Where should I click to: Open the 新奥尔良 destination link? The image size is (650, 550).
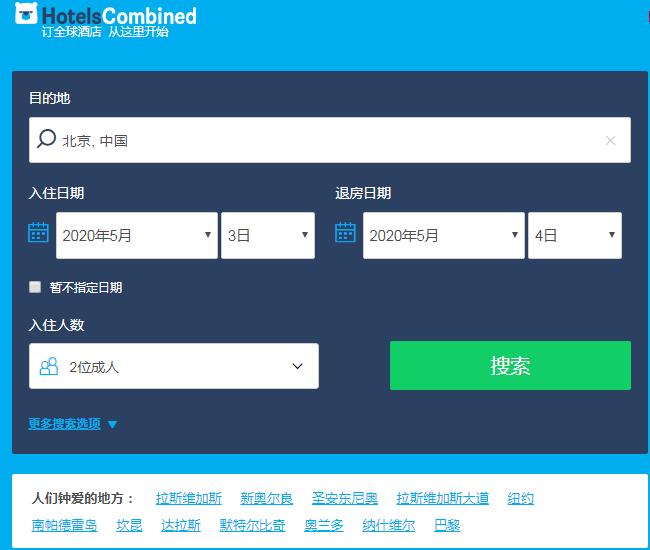point(266,499)
